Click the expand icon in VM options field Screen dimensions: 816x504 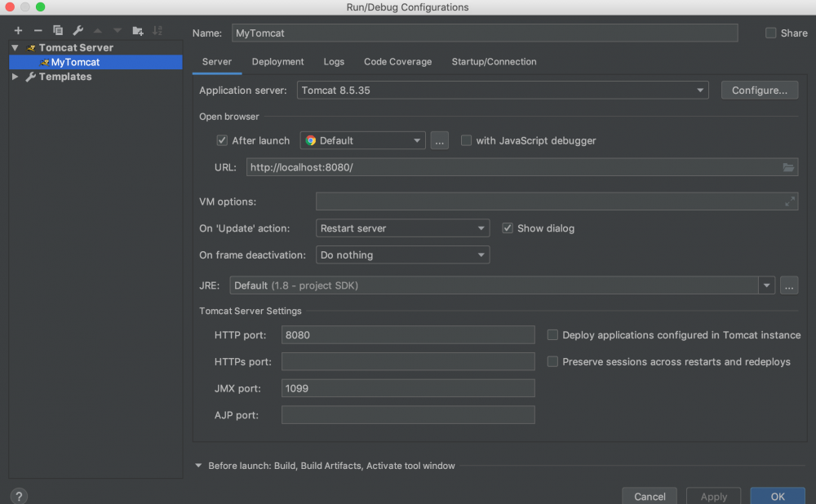click(789, 201)
